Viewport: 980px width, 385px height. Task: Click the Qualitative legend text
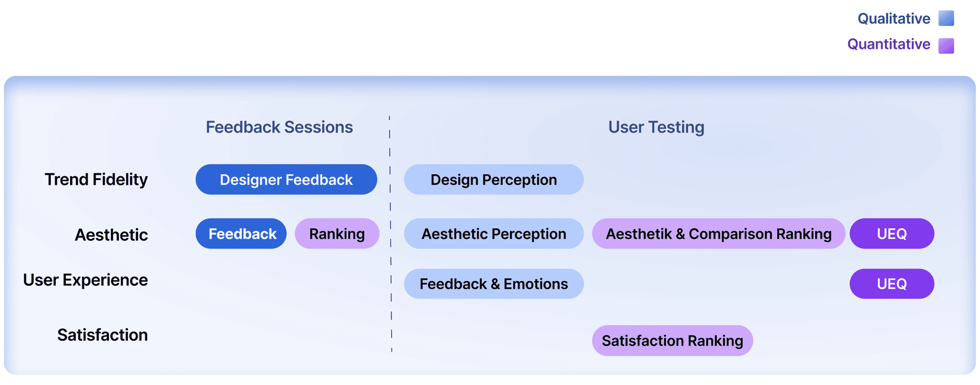894,18
